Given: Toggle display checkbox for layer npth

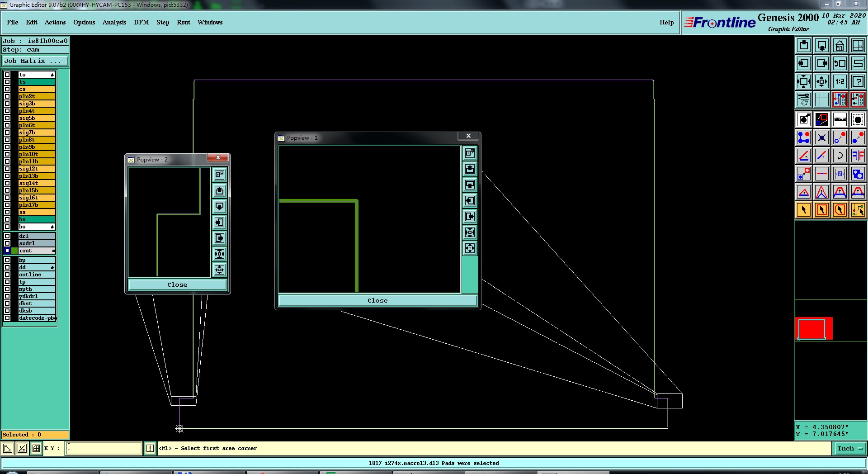Looking at the screenshot, I should click(x=7, y=289).
